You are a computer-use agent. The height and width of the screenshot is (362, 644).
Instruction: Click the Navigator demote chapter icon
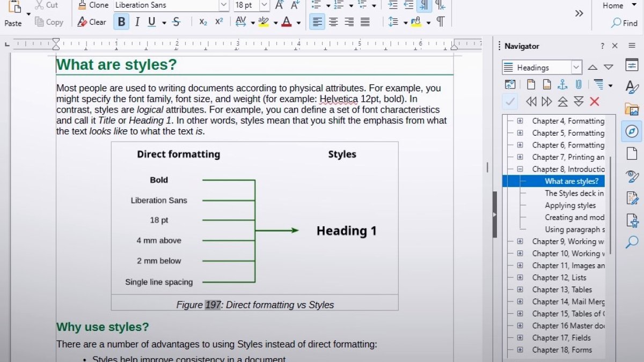coord(547,101)
